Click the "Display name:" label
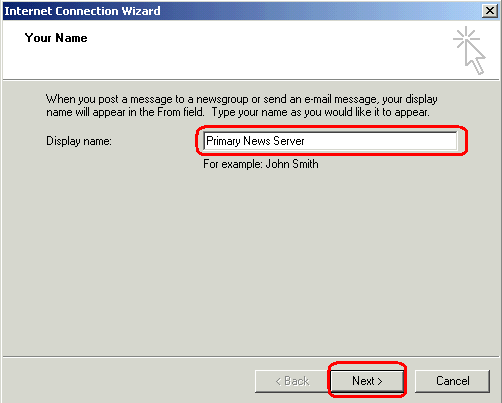502x403 pixels. pos(79,141)
